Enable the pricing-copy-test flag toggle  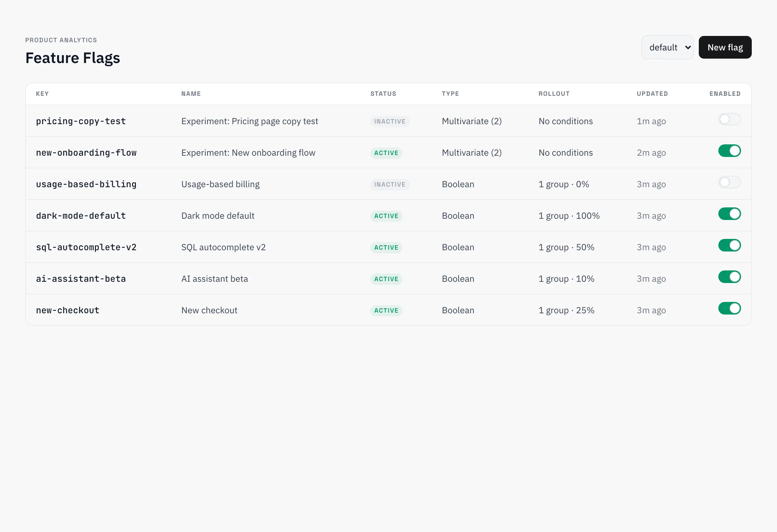[729, 119]
